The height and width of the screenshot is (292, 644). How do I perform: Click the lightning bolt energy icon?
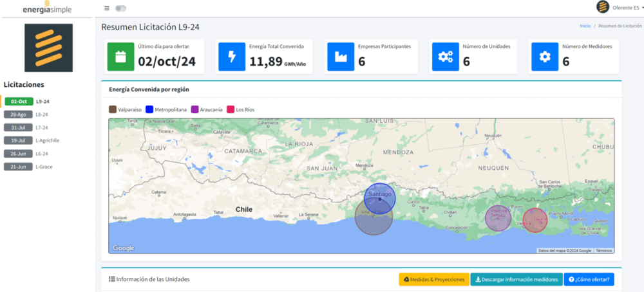click(x=232, y=57)
